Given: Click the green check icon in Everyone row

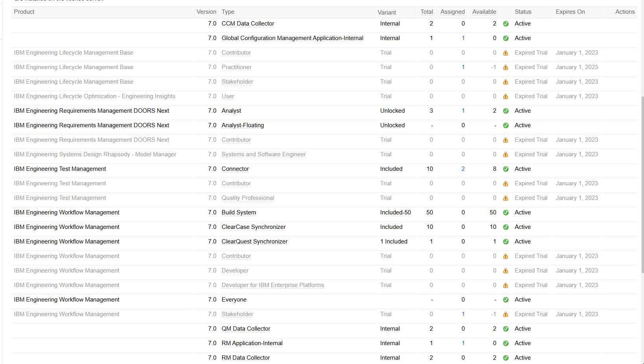Looking at the screenshot, I should (x=506, y=300).
